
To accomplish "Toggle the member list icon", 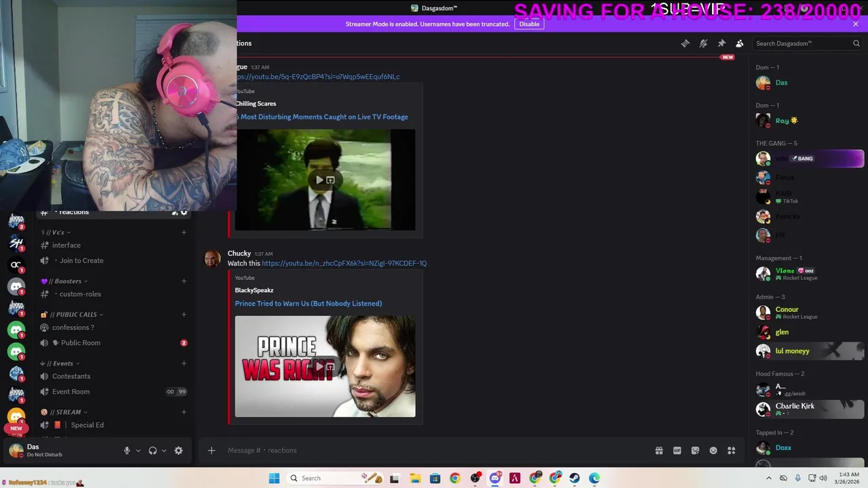I will (740, 43).
